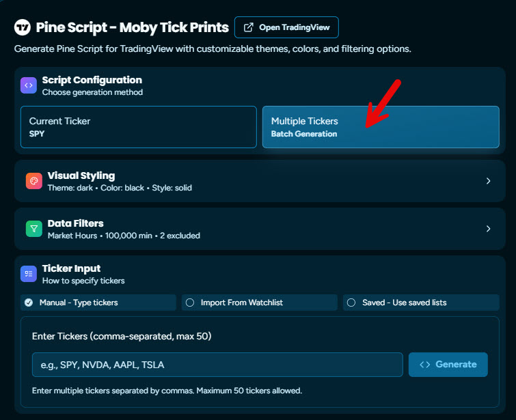516x420 pixels.
Task: Open TradingView via the header button
Action: coord(286,27)
